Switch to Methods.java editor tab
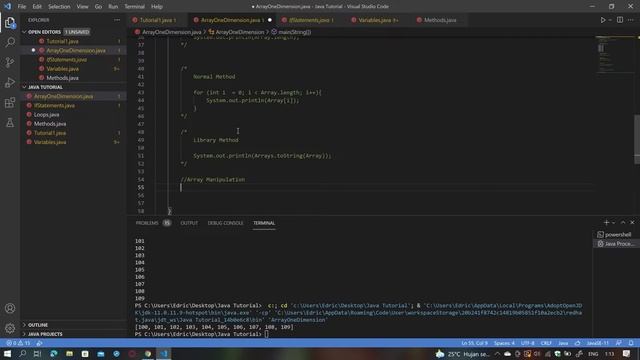This screenshot has height=360, width=640. click(439, 20)
